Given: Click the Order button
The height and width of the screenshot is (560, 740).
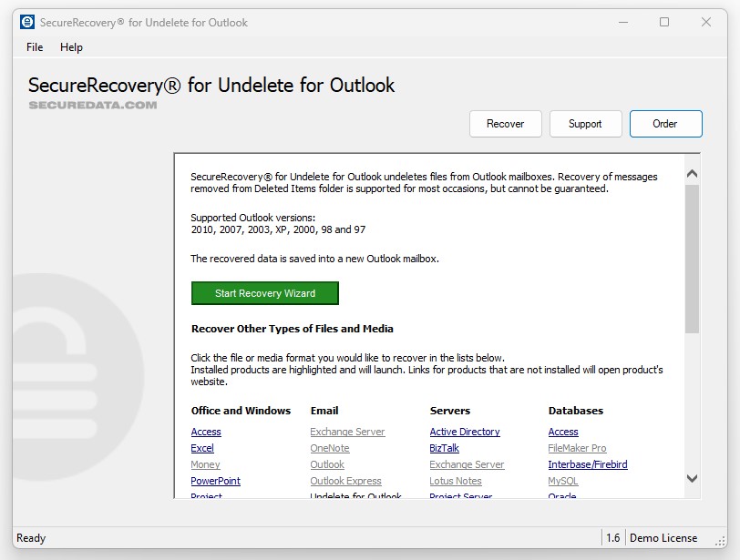Looking at the screenshot, I should point(665,124).
